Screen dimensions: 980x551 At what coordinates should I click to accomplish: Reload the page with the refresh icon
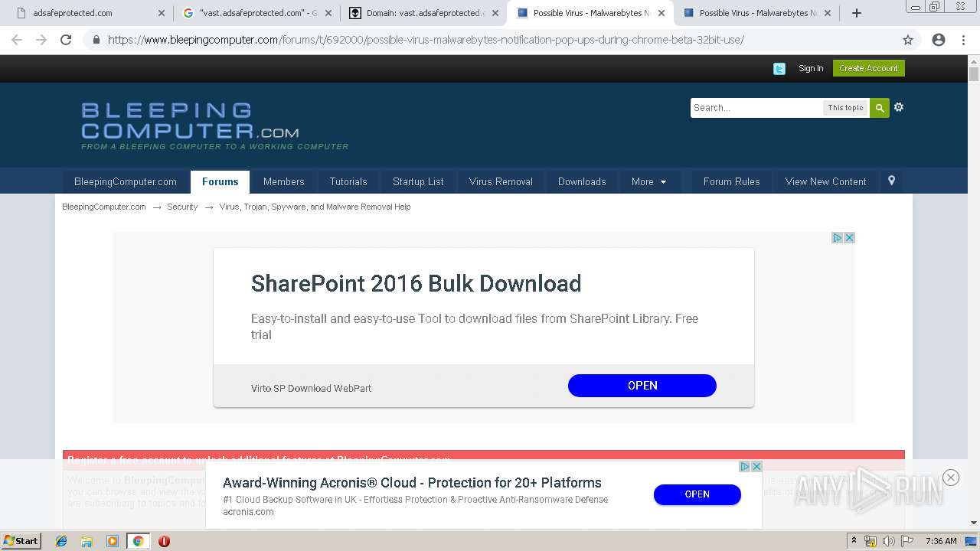pos(66,40)
